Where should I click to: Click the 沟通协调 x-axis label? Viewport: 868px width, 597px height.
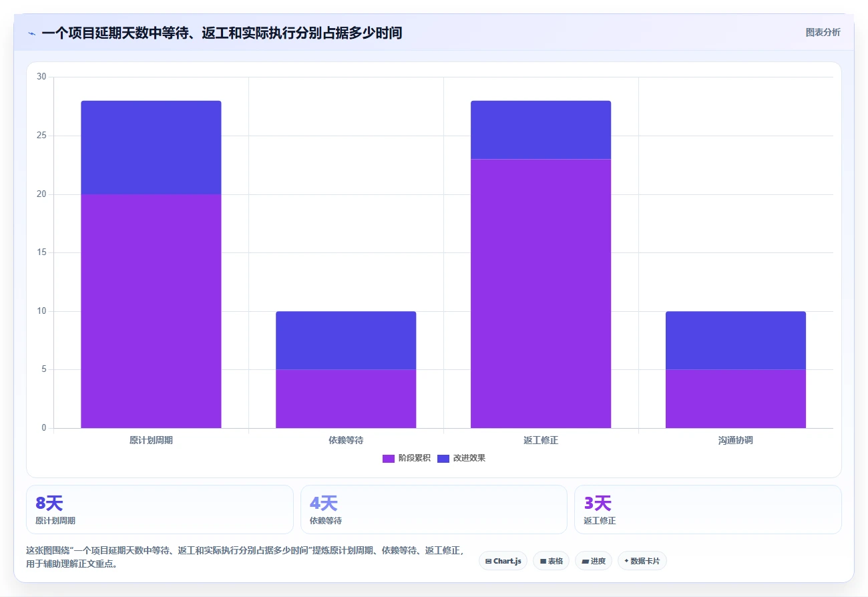click(x=736, y=441)
